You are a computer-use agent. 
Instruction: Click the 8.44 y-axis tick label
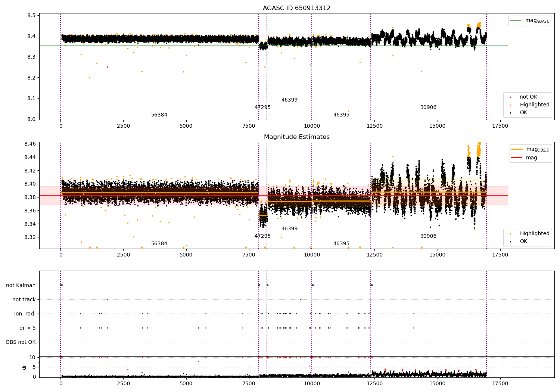point(30,158)
